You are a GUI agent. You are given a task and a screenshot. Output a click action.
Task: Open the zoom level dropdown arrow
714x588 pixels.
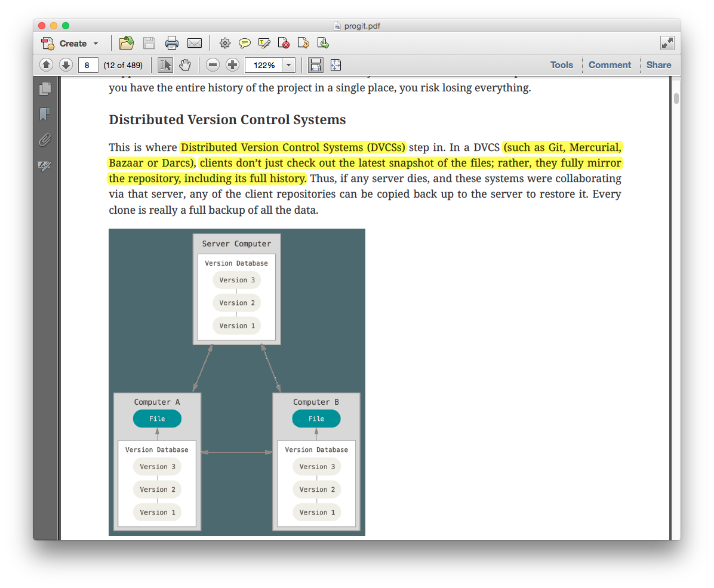[289, 65]
